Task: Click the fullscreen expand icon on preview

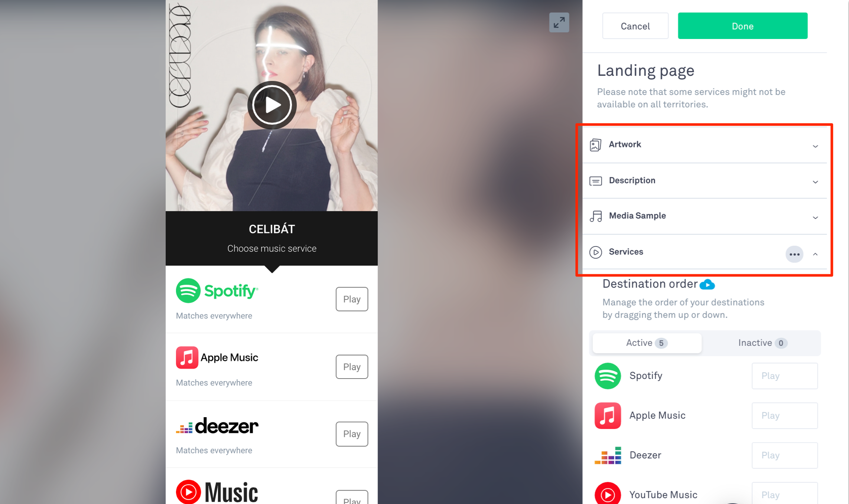Action: tap(559, 23)
